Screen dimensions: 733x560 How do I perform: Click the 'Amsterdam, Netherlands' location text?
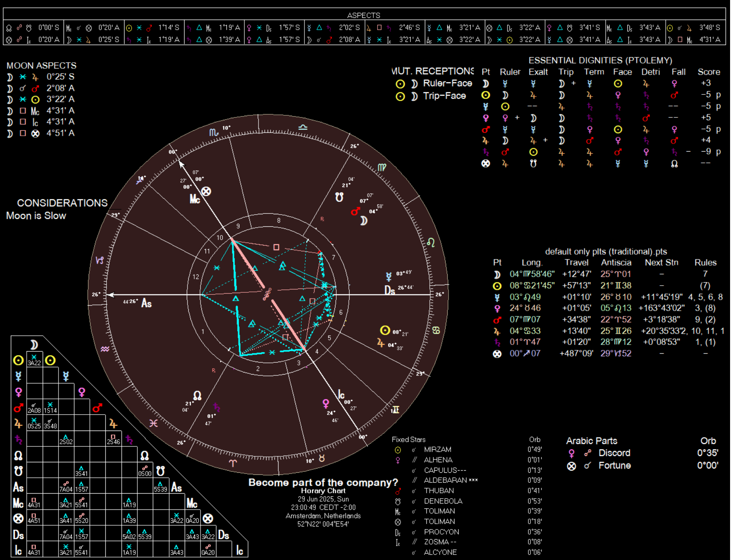[x=323, y=516]
